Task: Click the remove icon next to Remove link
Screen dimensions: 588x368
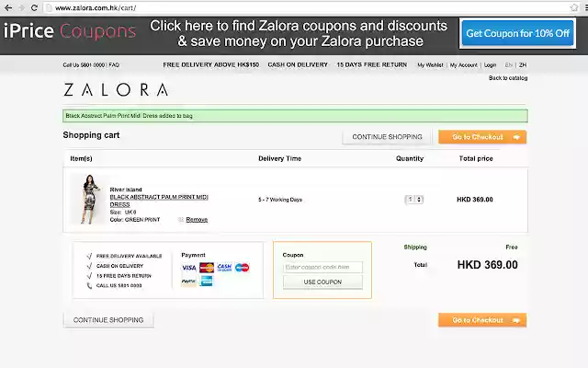Action: [181, 220]
